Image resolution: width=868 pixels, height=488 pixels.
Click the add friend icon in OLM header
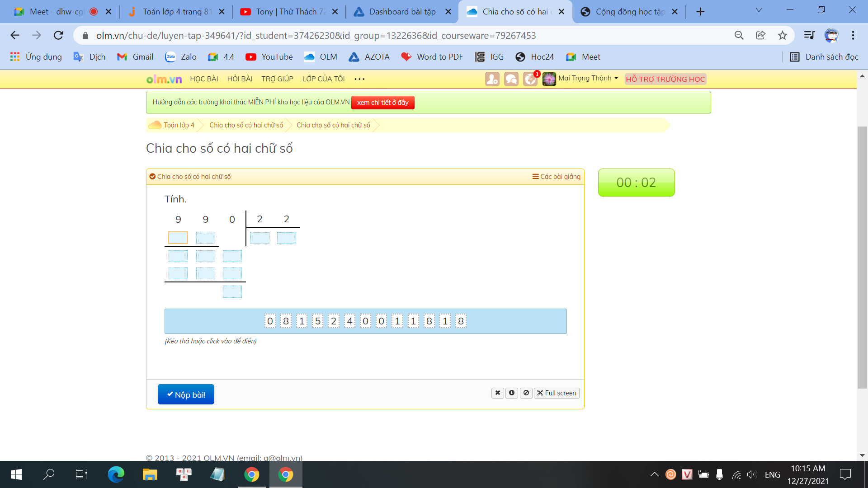click(492, 79)
